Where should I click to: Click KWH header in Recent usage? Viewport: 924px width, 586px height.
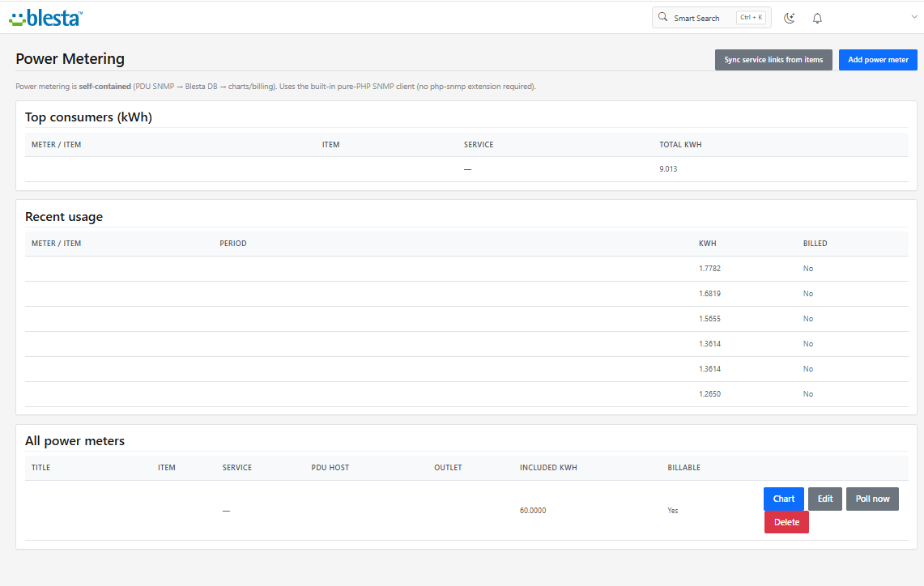707,244
